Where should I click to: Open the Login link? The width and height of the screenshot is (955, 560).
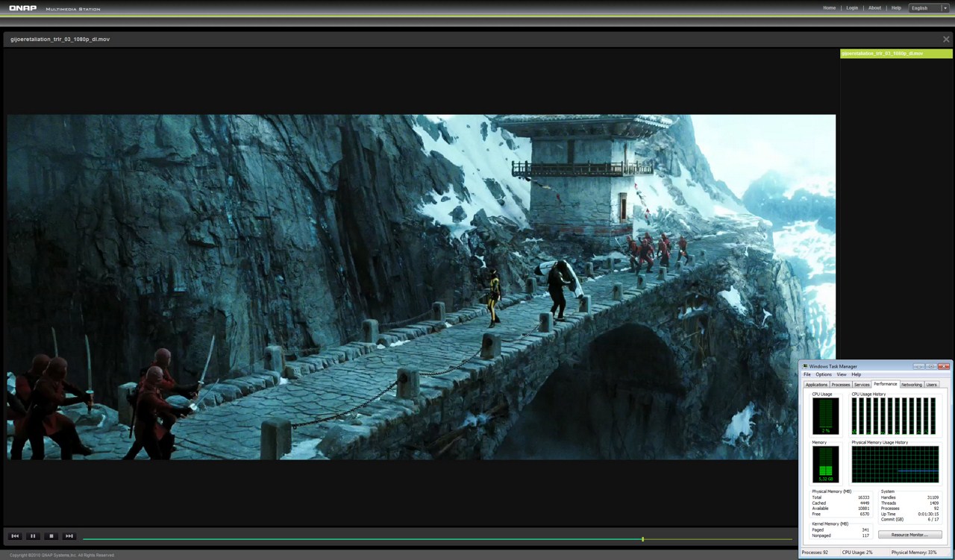click(852, 8)
